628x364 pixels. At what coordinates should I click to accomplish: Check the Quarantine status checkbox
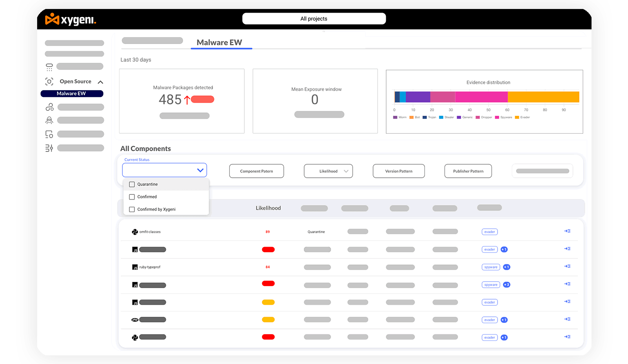tap(132, 184)
